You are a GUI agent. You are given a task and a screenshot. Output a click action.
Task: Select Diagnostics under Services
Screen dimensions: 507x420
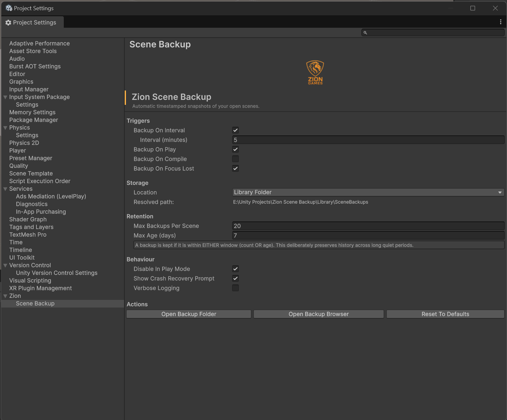coord(32,204)
